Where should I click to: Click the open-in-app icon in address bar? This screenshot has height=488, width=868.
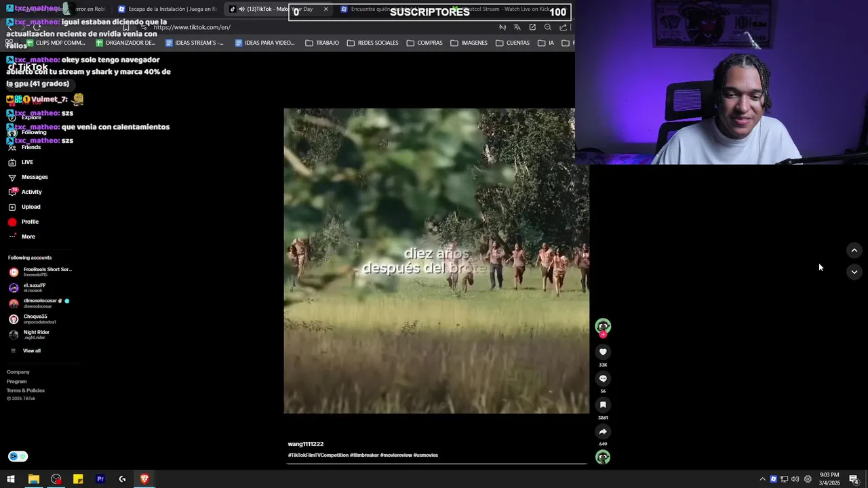[x=532, y=27]
